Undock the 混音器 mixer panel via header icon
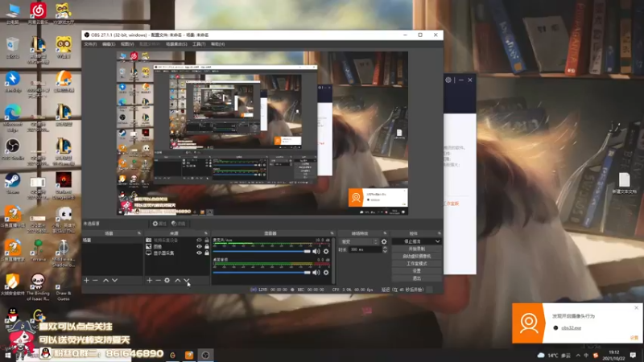Screen dimensions: 644x362 [x=332, y=233]
